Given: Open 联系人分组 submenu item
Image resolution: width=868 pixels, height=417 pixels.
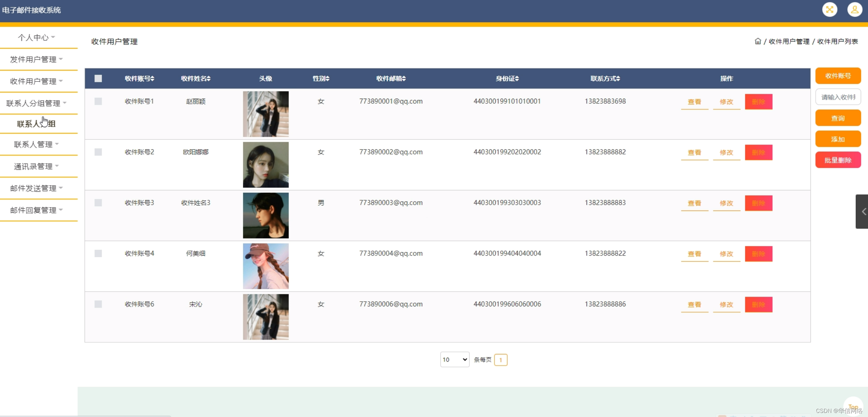Looking at the screenshot, I should [x=36, y=124].
